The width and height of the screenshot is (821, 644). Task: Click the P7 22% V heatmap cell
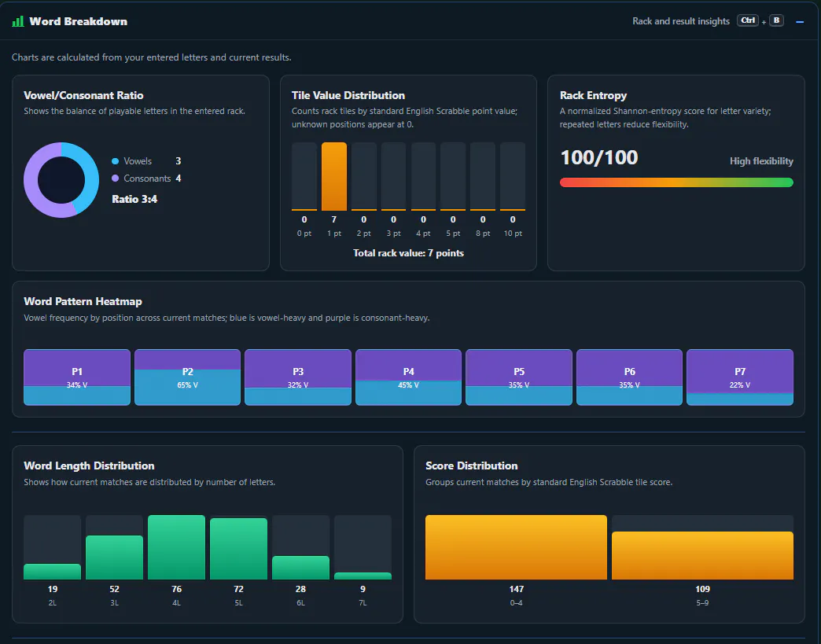click(x=740, y=377)
